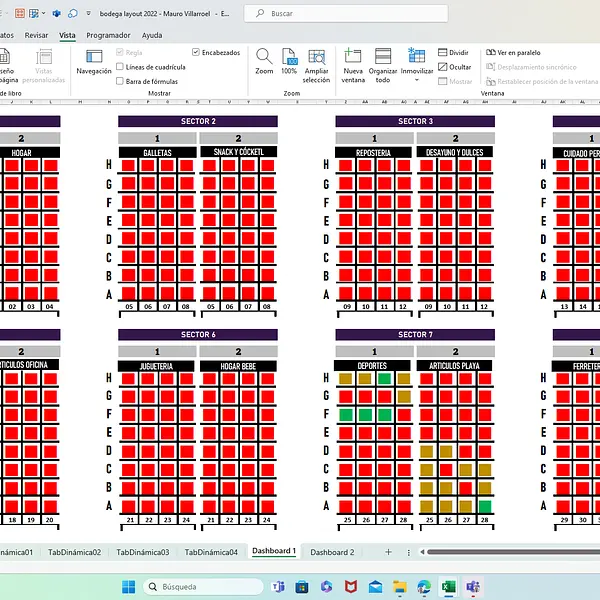Click the second Teams taskbar icon
600x600 pixels.
(x=473, y=586)
